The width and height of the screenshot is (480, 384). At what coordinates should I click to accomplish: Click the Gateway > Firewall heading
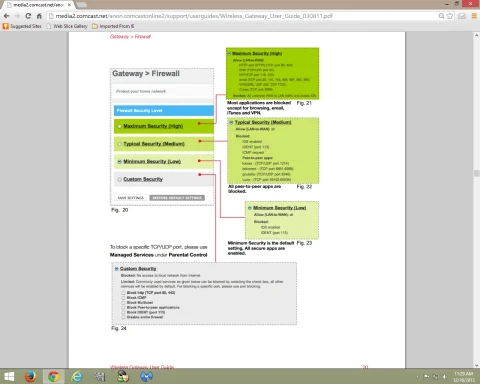pyautogui.click(x=146, y=74)
